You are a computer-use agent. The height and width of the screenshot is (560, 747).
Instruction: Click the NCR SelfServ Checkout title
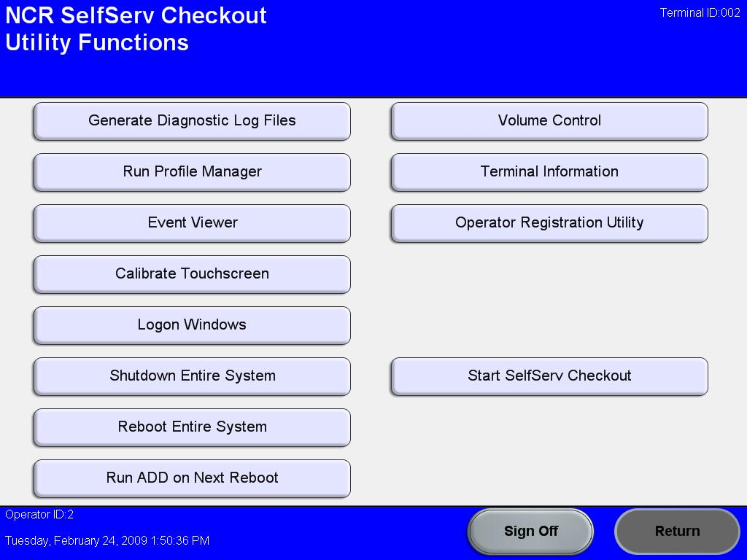coord(136,15)
